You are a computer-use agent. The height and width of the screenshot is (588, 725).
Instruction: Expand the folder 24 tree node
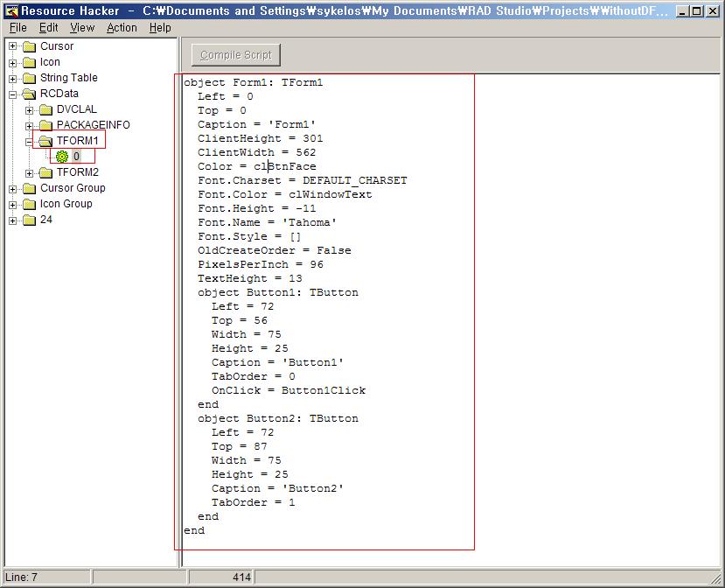[13, 220]
